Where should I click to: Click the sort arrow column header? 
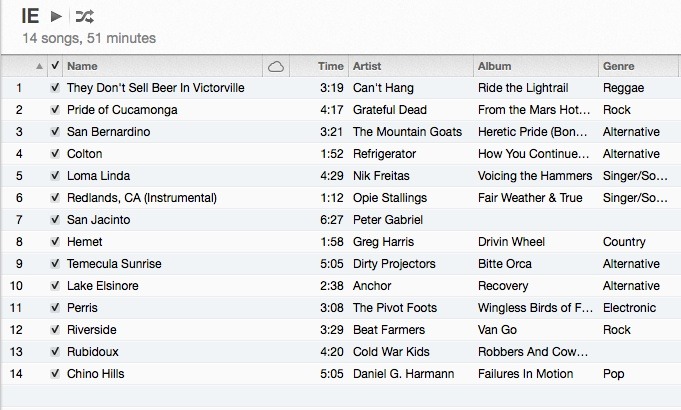tap(39, 66)
